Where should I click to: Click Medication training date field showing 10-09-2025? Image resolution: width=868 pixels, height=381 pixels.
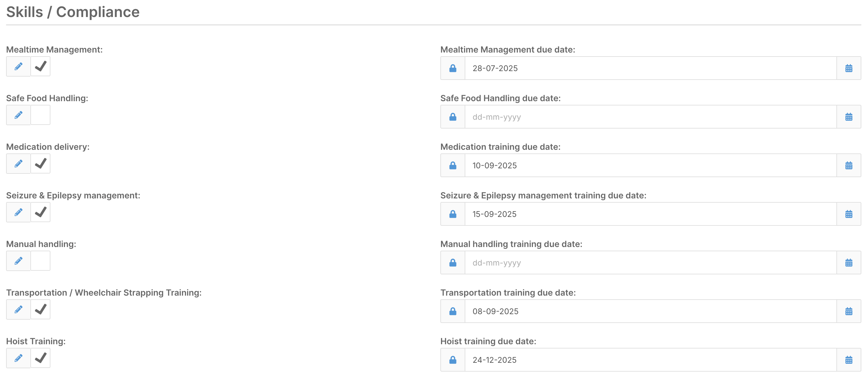651,165
